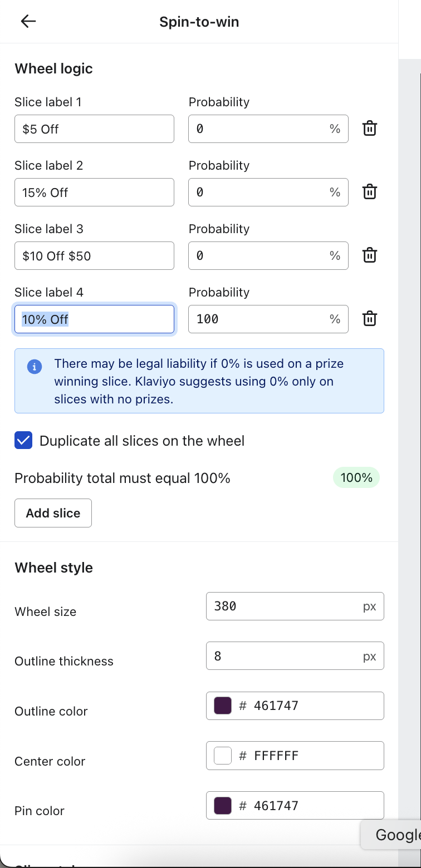Open the Pin color swatch

click(x=222, y=805)
